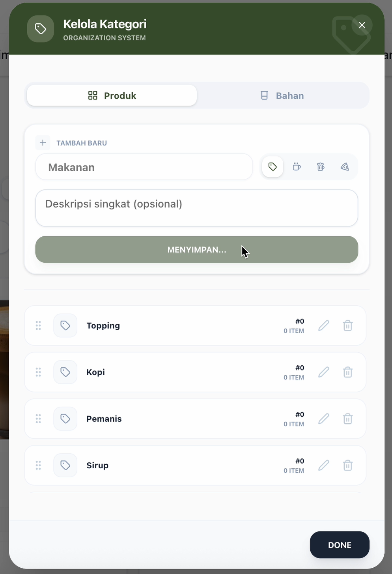392x574 pixels.
Task: Close the Kelola Kategori dialog
Action: (x=362, y=24)
